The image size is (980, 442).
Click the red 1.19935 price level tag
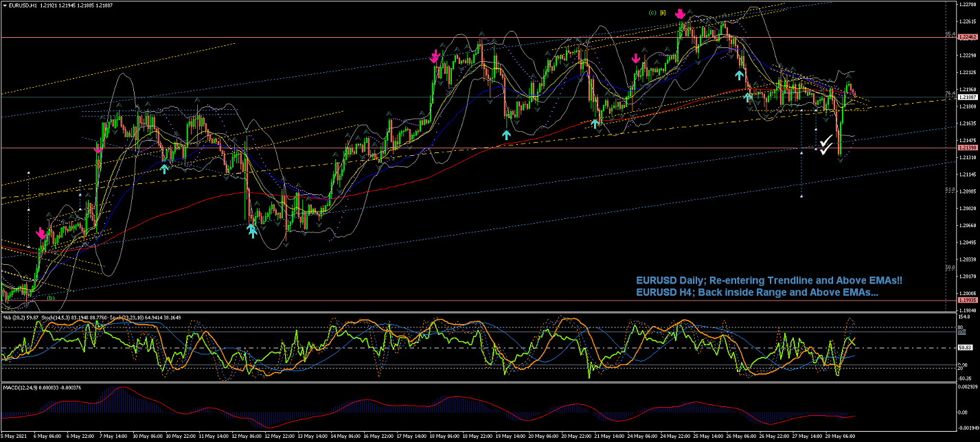967,300
